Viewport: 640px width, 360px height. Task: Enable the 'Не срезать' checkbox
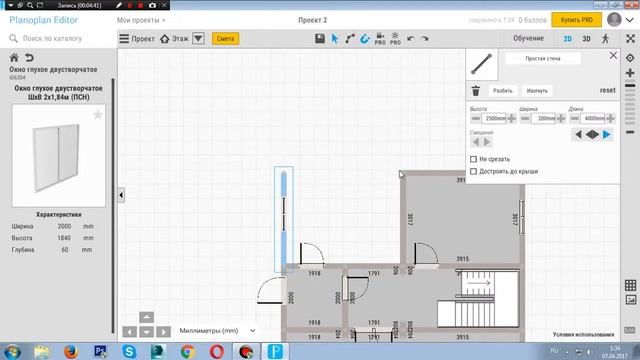tap(473, 159)
